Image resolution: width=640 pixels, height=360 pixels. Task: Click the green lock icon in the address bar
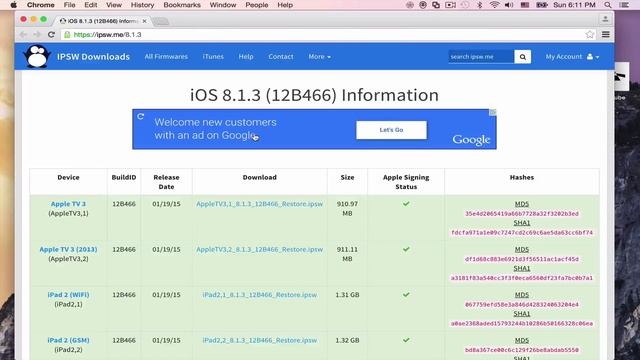[x=67, y=35]
